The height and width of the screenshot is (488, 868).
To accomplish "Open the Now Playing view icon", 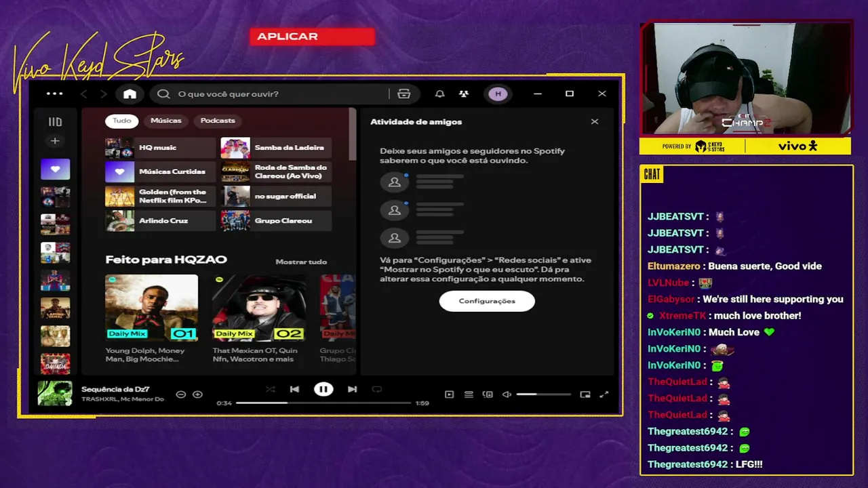I will 449,394.
